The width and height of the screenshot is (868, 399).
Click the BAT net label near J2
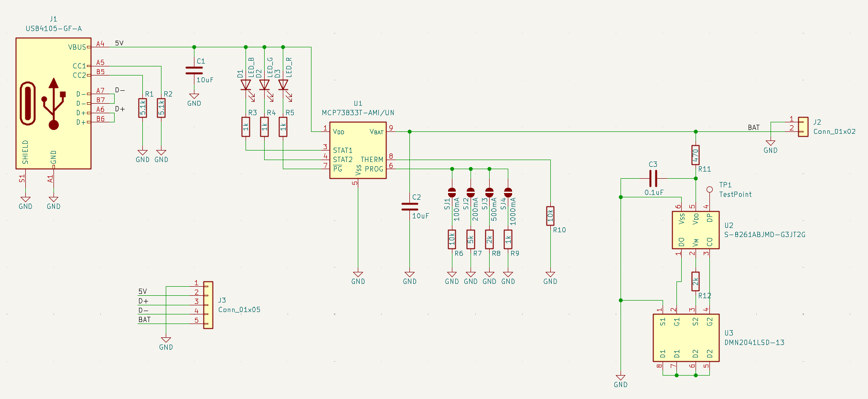[x=753, y=128]
